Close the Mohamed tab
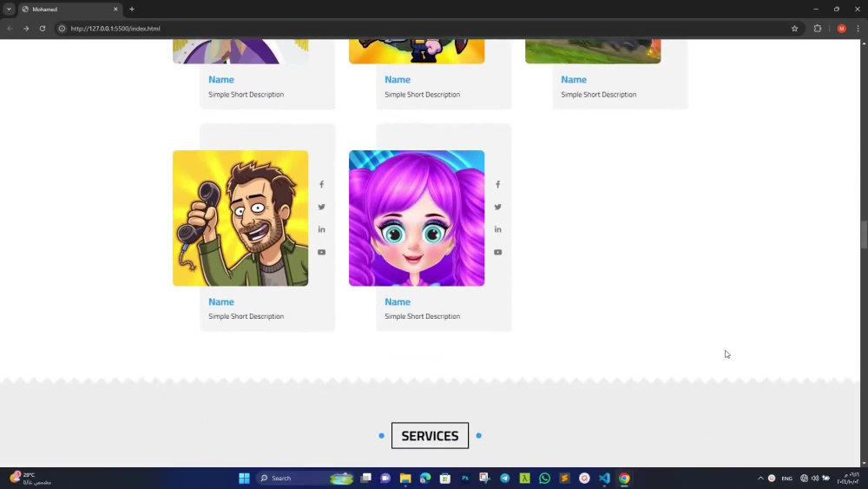This screenshot has width=868, height=489. [x=115, y=9]
